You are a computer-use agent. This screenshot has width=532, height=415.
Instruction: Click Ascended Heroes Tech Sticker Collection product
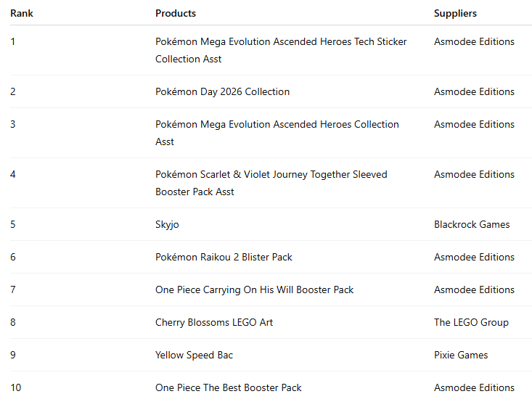click(281, 42)
